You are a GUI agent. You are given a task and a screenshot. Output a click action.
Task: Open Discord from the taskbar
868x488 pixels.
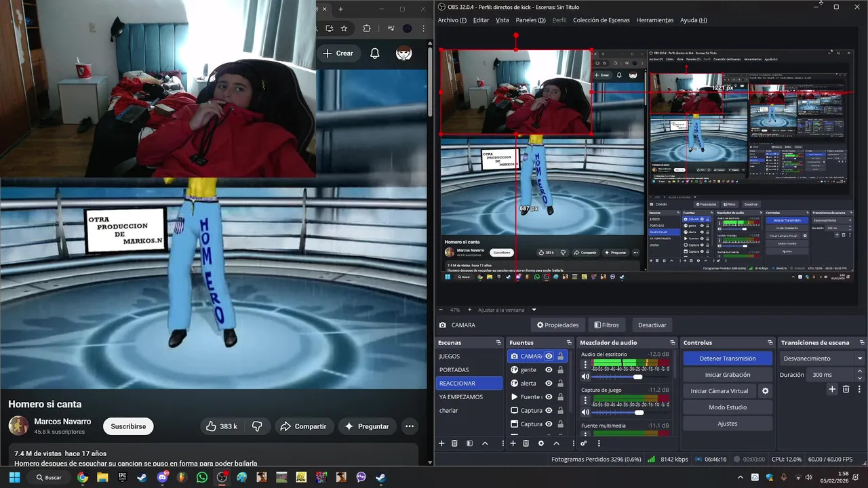(163, 477)
